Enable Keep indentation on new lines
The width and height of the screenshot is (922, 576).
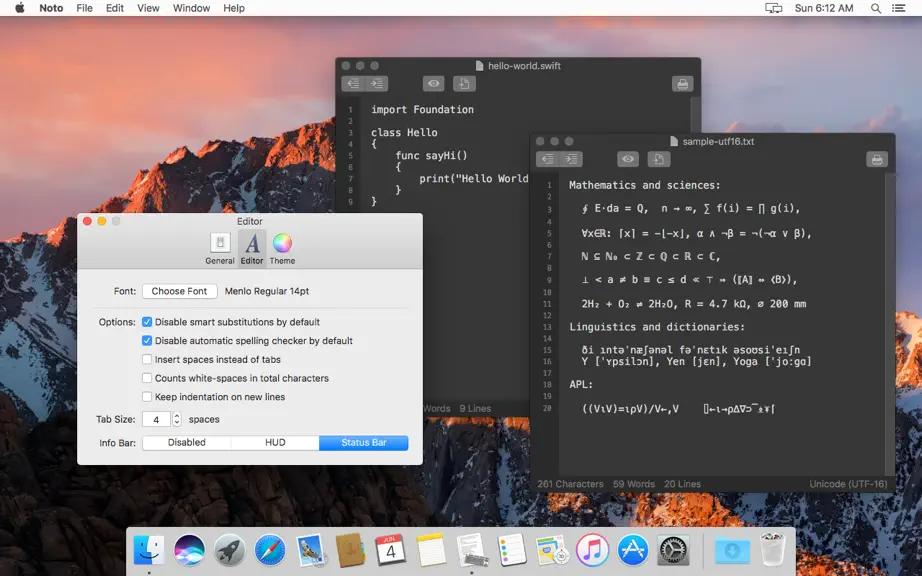[147, 397]
